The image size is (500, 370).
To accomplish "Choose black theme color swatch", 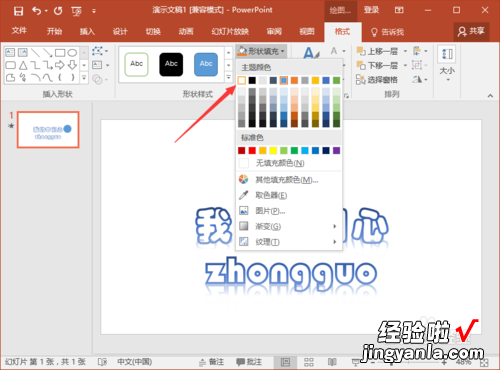I will [252, 80].
